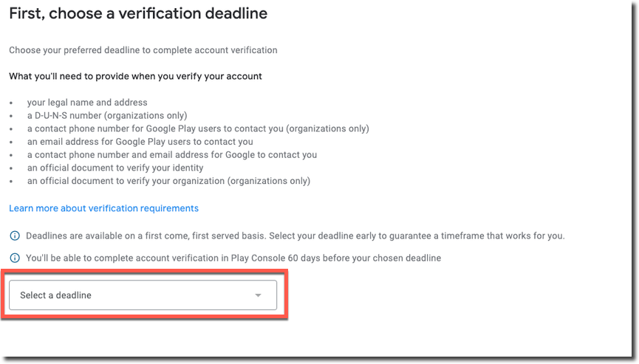
Task: Click the Choose your preferred deadline subtitle
Action: [143, 50]
